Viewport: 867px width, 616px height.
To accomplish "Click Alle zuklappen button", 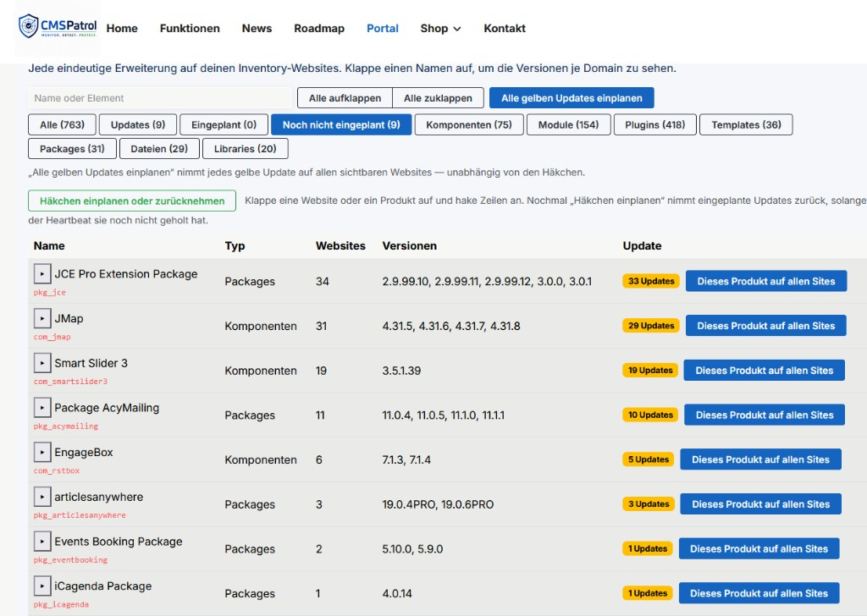I will click(x=438, y=98).
